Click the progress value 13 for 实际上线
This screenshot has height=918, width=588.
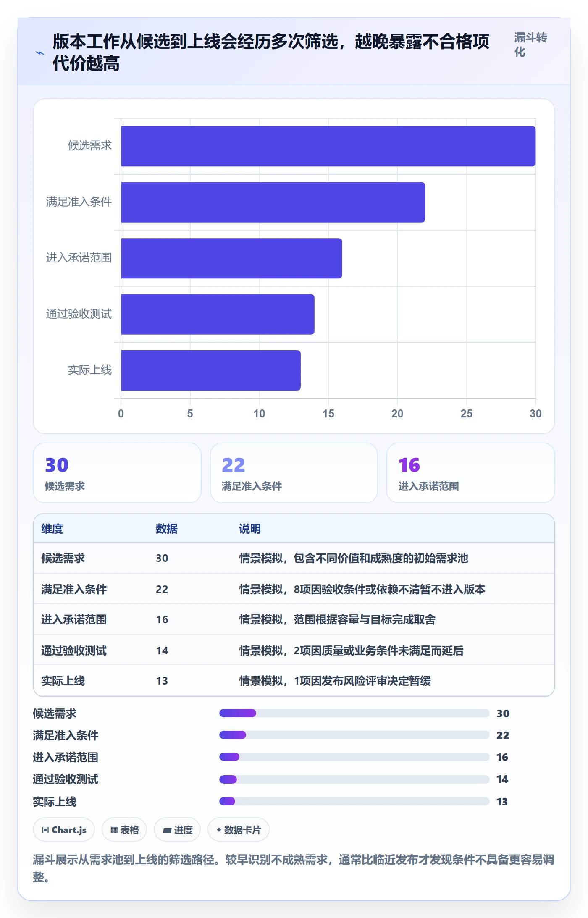click(x=502, y=802)
